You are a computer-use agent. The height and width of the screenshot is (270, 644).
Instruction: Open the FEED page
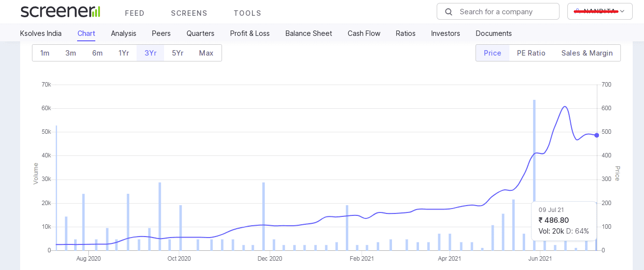(135, 13)
